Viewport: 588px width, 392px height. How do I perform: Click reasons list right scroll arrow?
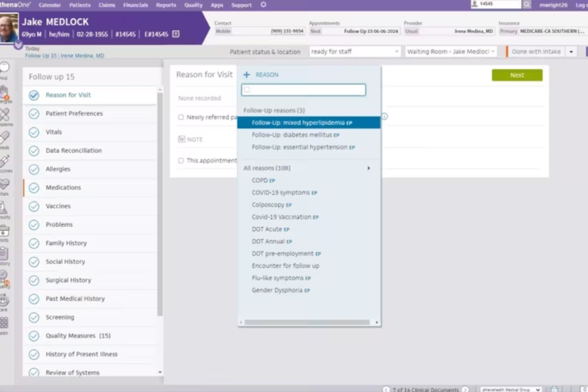coord(377,322)
